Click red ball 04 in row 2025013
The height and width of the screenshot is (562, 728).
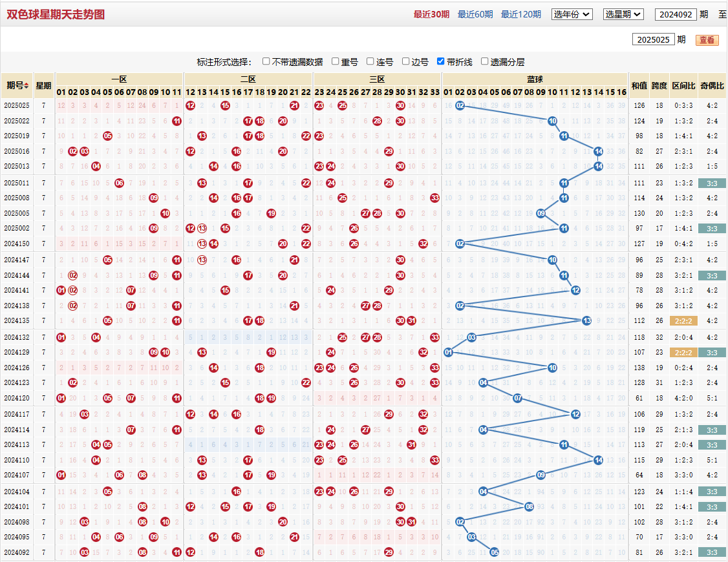(96, 167)
